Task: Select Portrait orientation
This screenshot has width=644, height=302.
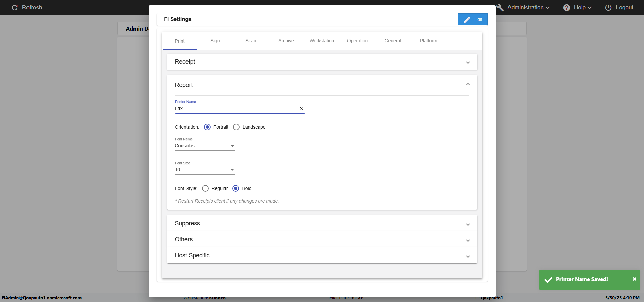Action: [207, 127]
